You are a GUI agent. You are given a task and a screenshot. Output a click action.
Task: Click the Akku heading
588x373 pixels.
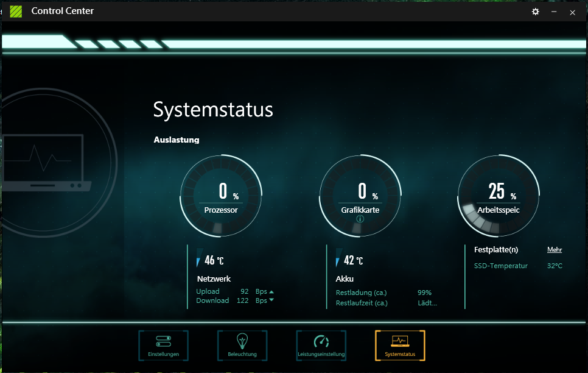345,279
